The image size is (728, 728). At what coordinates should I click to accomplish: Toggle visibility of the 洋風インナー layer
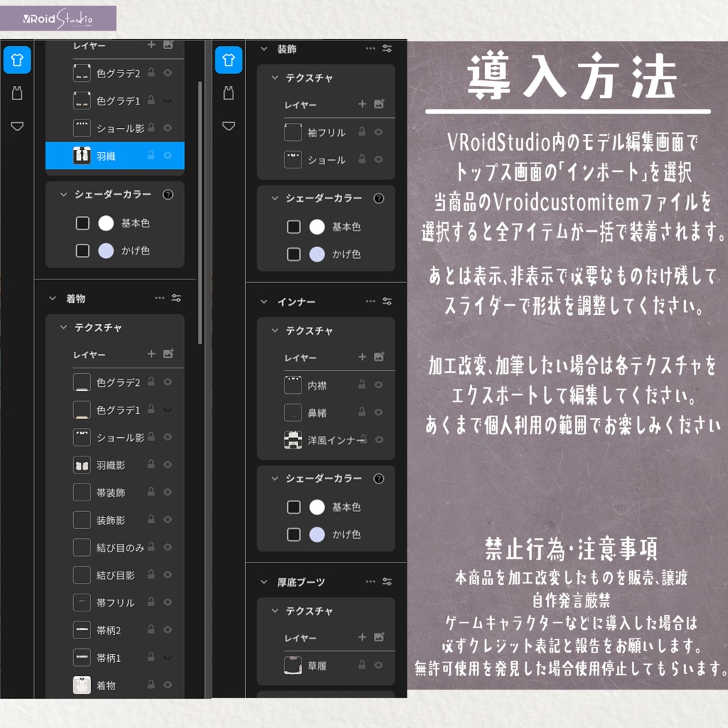pos(379,439)
